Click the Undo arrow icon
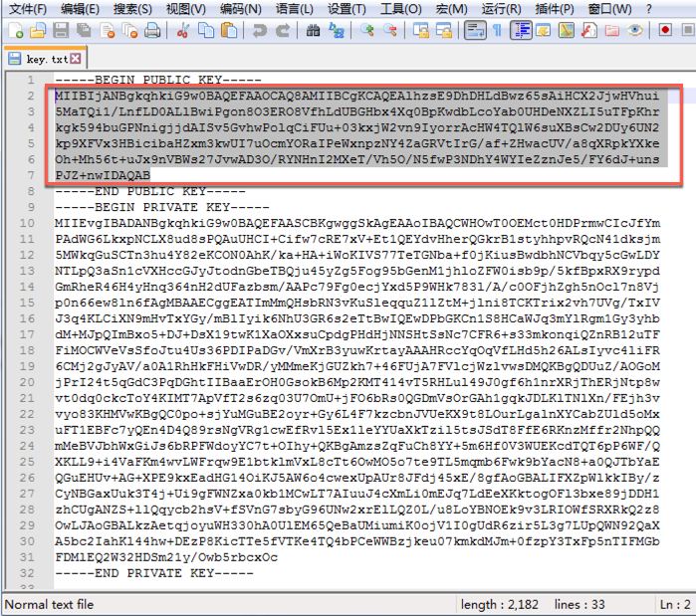Image resolution: width=696 pixels, height=616 pixels. pyautogui.click(x=259, y=30)
